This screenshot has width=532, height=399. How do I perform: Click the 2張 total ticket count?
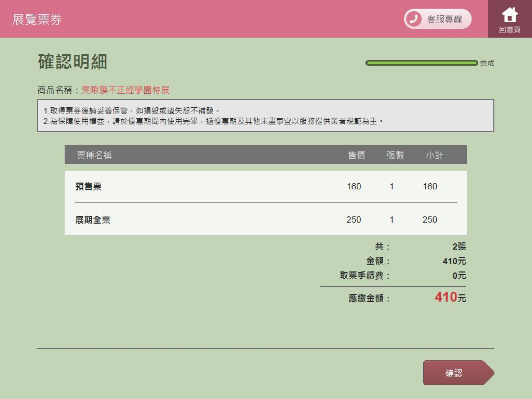click(459, 247)
